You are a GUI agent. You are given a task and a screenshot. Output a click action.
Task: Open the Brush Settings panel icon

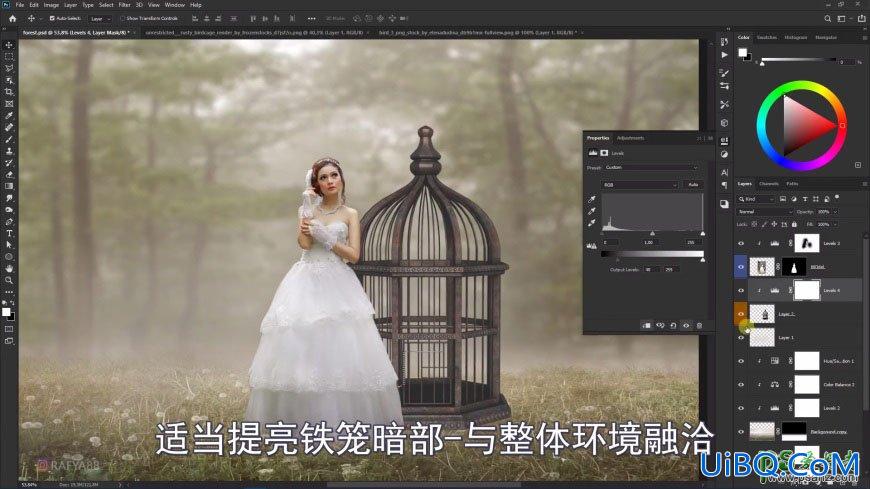(724, 73)
